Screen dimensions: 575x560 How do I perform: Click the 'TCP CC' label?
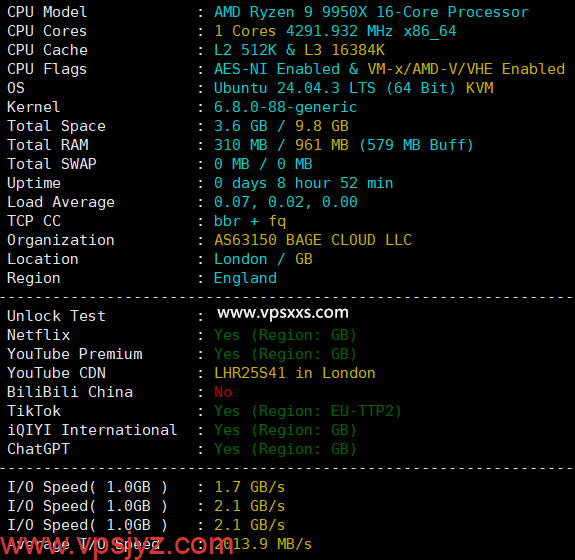point(34,221)
